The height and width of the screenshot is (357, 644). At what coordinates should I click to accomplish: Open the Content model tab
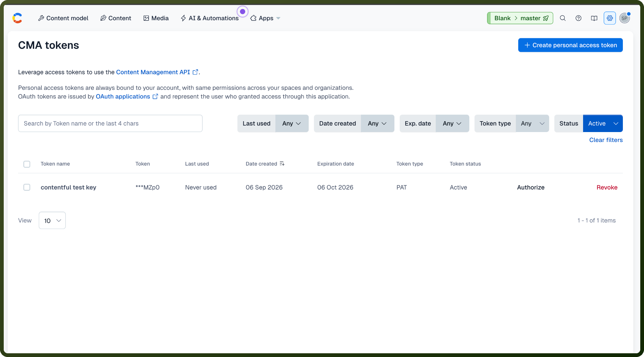63,18
